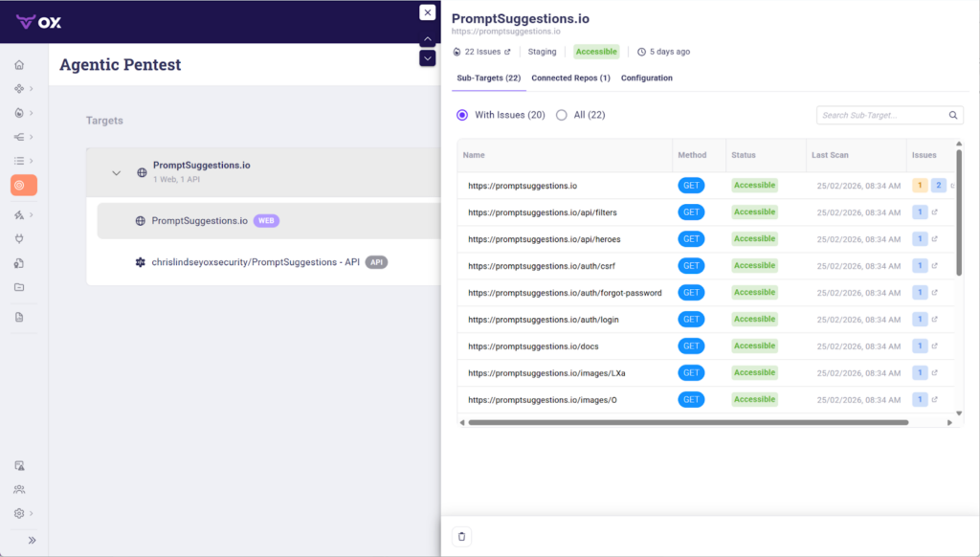This screenshot has height=557, width=980.
Task: Click the pipeline branches sidebar icon
Action: pyautogui.click(x=19, y=137)
